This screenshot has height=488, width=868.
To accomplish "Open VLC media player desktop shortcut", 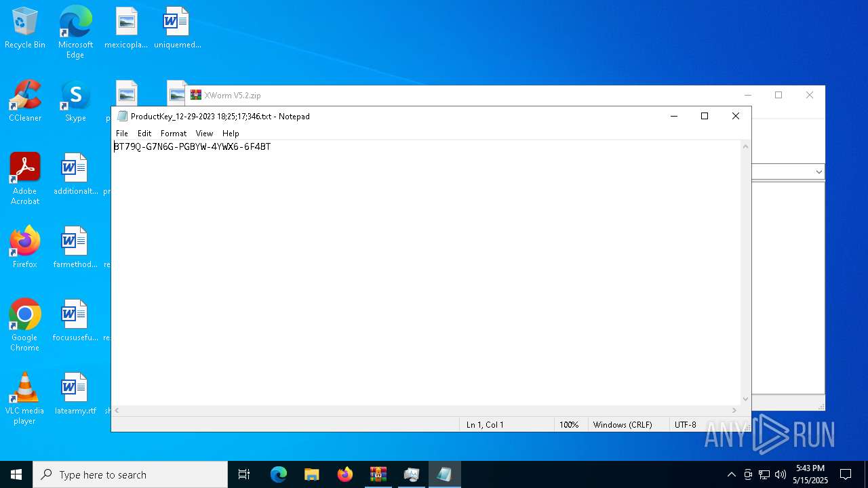I will tap(25, 399).
